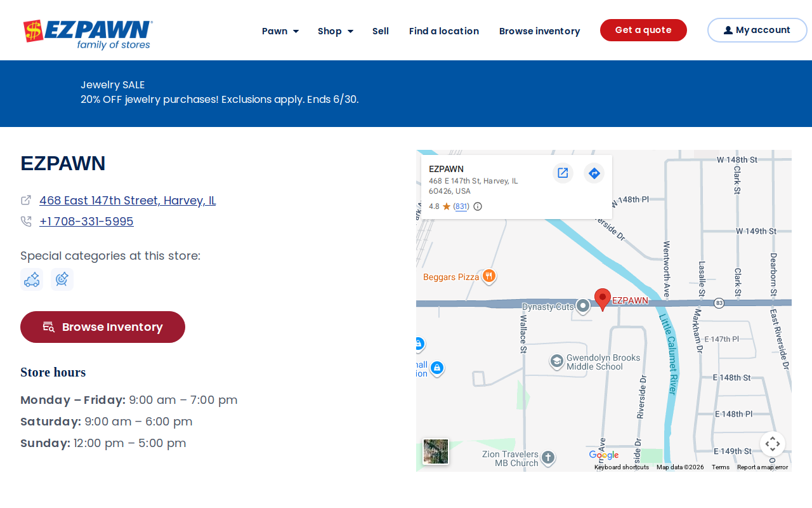This screenshot has height=508, width=812.
Task: Call the +1 708-331-5995 phone link
Action: coord(86,222)
